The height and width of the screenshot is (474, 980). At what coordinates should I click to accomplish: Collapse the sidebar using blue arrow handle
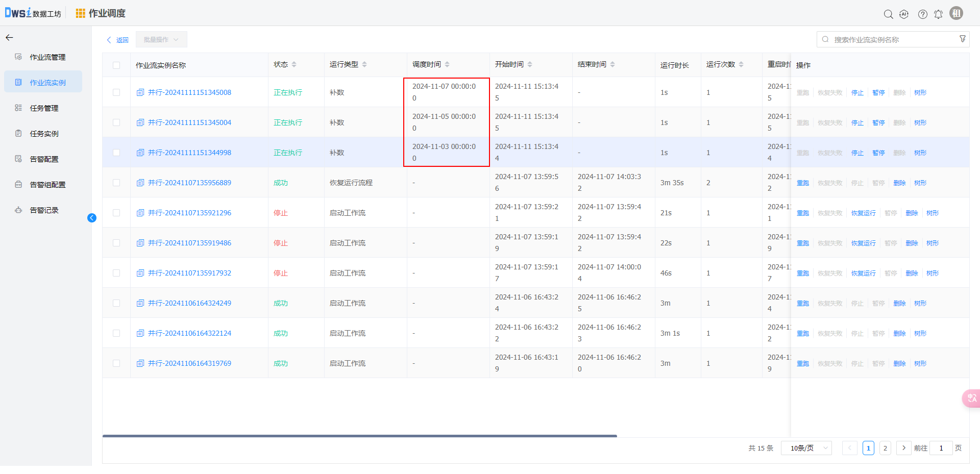(92, 218)
